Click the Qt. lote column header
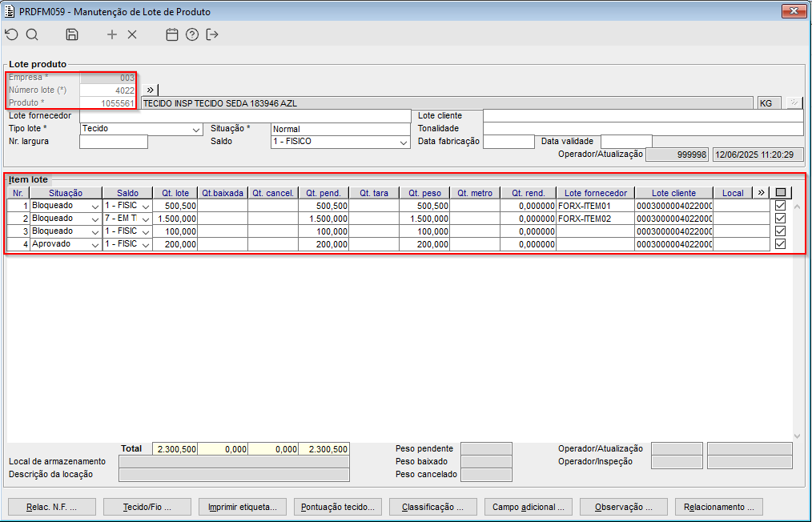The height and width of the screenshot is (522, 812). (x=175, y=193)
